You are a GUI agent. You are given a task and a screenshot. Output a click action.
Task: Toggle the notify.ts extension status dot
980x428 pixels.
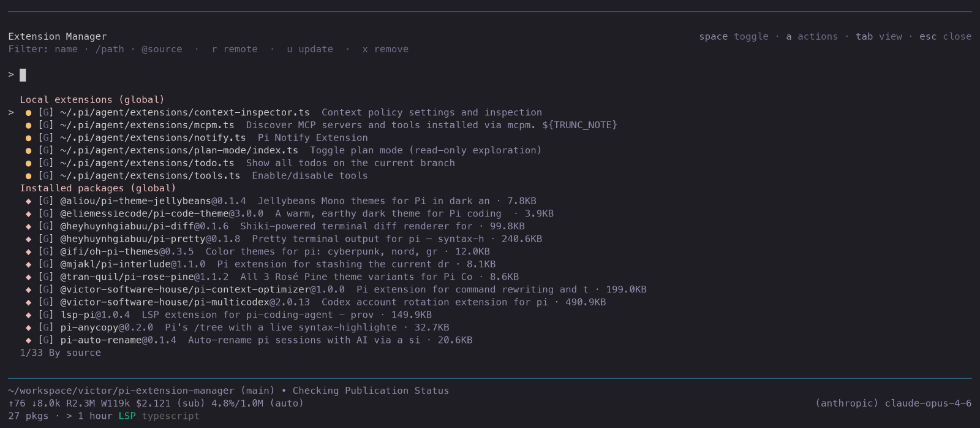click(28, 138)
